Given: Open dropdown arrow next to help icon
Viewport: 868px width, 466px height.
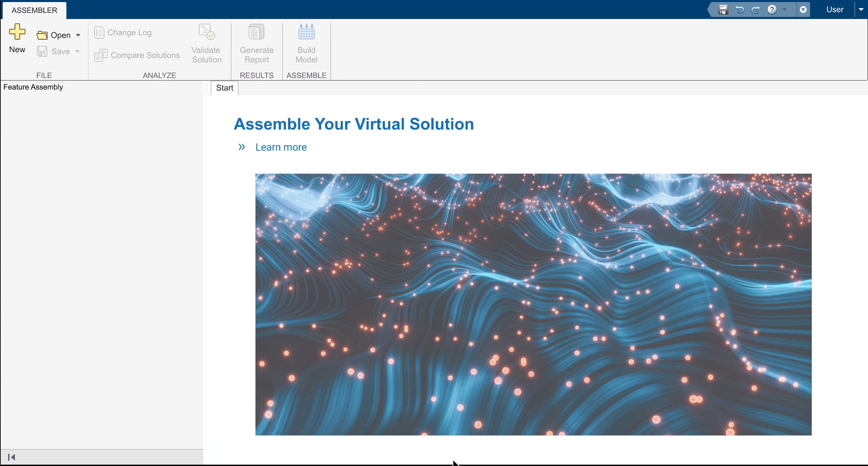Looking at the screenshot, I should point(784,9).
